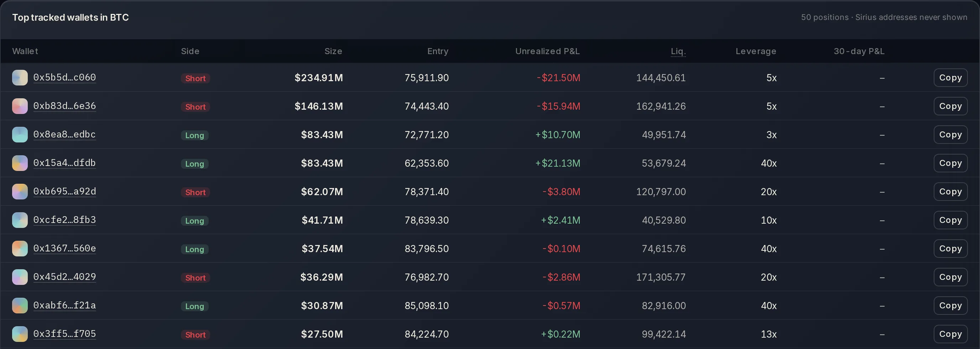Click the Size column header

click(x=333, y=51)
